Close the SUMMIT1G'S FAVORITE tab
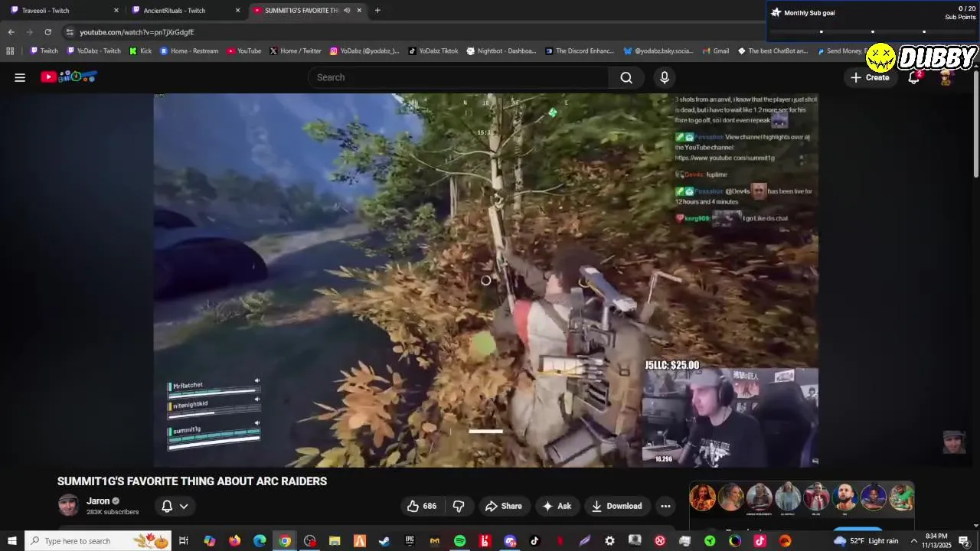Viewport: 980px width, 551px height. click(359, 10)
